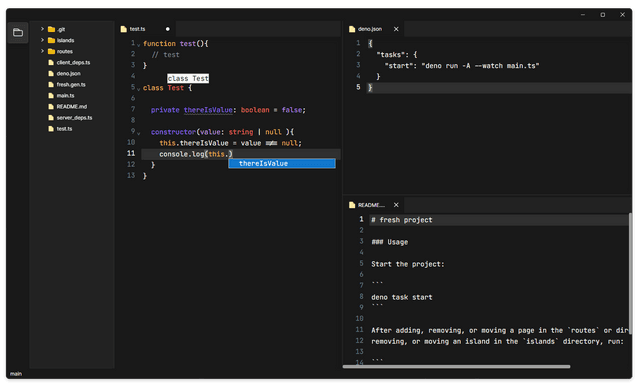Viewport: 640px width, 385px height.
Task: Click '# fresh project' heading in README
Action: pos(402,220)
